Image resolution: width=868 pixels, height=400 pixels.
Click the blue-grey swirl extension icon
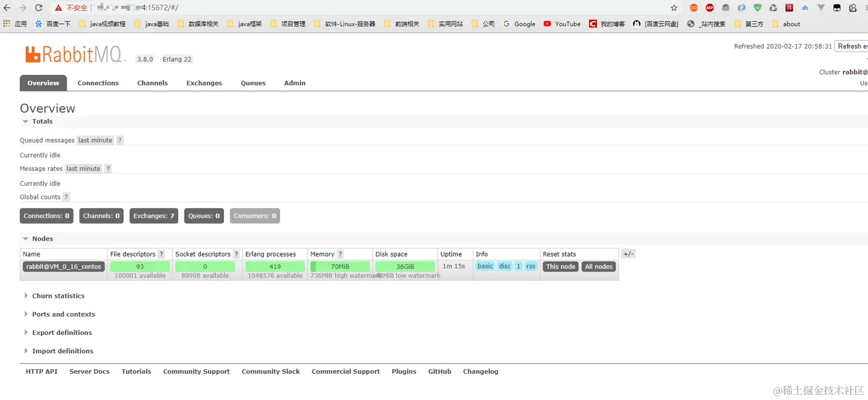pos(741,8)
